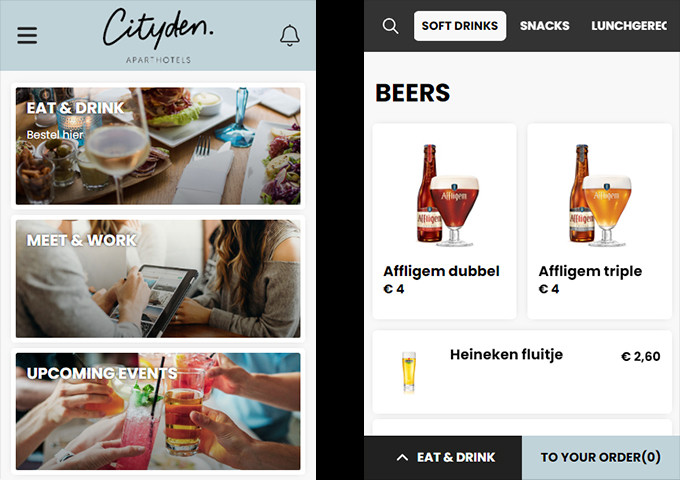
Task: Open the Meet & Work card
Action: tap(158, 279)
